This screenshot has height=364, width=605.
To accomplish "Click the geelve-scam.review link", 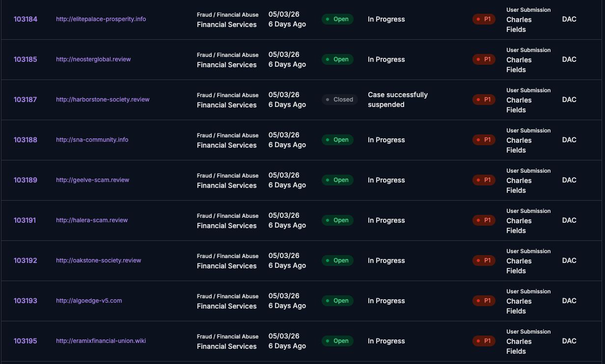I will pyautogui.click(x=92, y=180).
